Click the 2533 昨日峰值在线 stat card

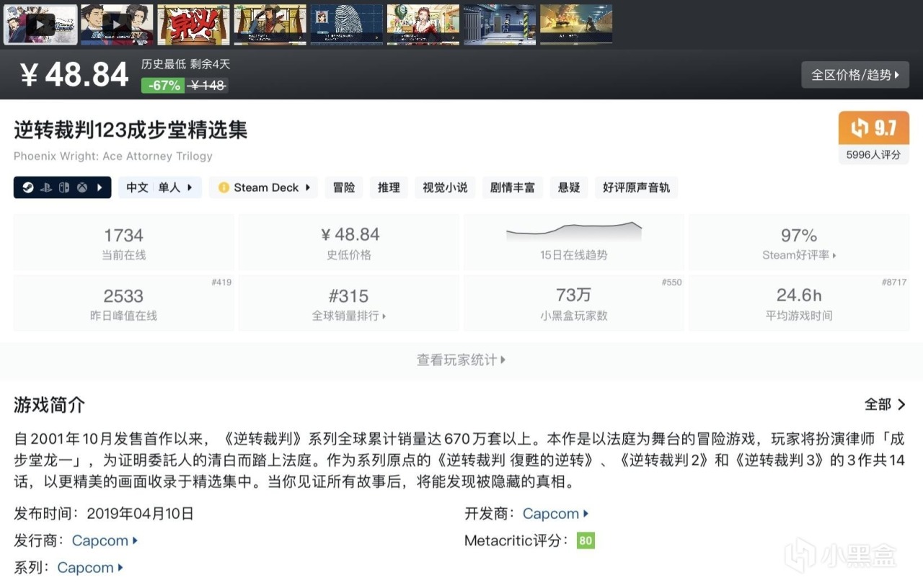click(124, 303)
